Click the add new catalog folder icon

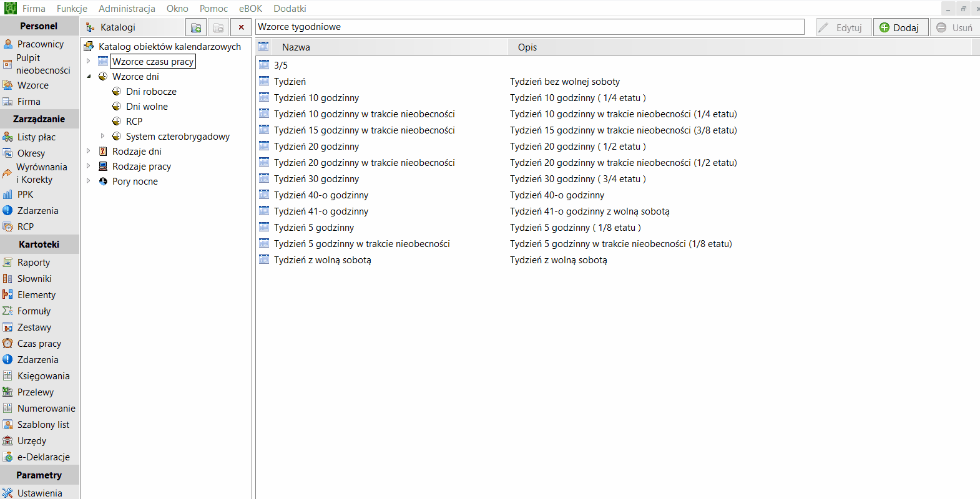click(x=196, y=27)
